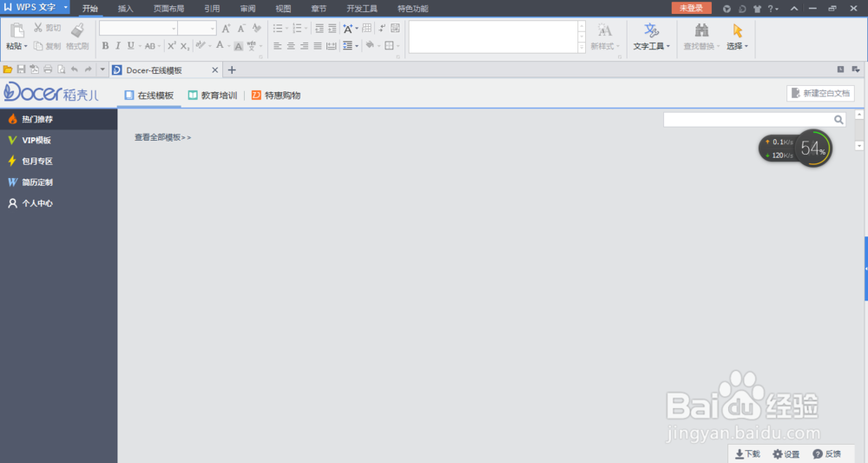
Task: Click the numbered list icon
Action: [x=297, y=29]
